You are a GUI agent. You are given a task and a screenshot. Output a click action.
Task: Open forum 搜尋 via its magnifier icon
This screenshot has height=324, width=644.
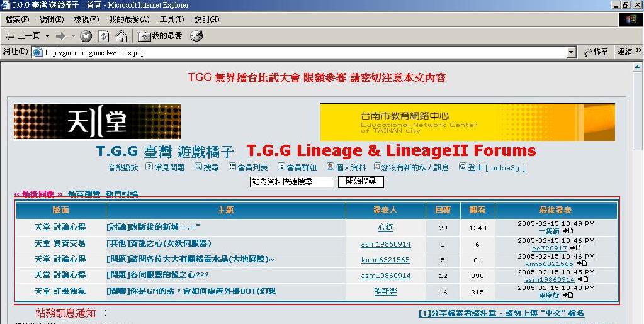coord(198,167)
